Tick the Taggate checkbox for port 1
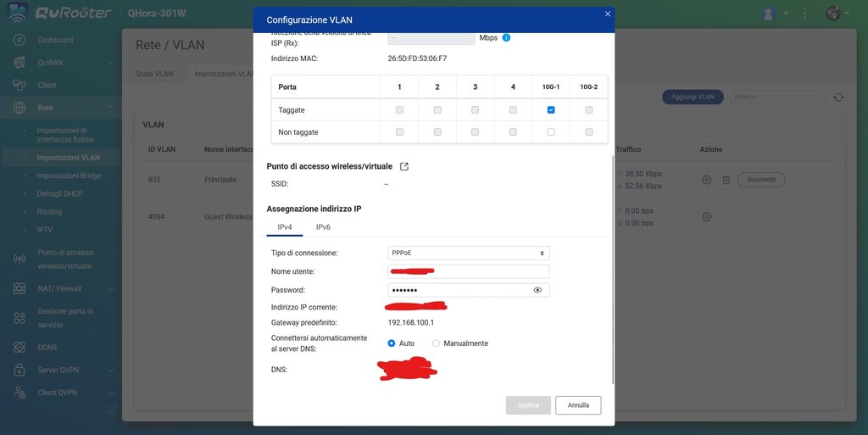 (400, 110)
